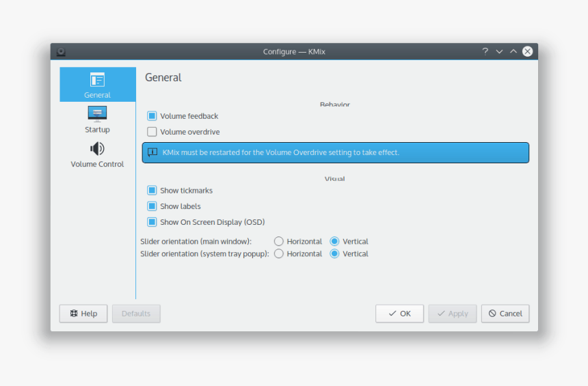
Task: Click the Slider orientation (system tray popup) label
Action: coord(204,253)
